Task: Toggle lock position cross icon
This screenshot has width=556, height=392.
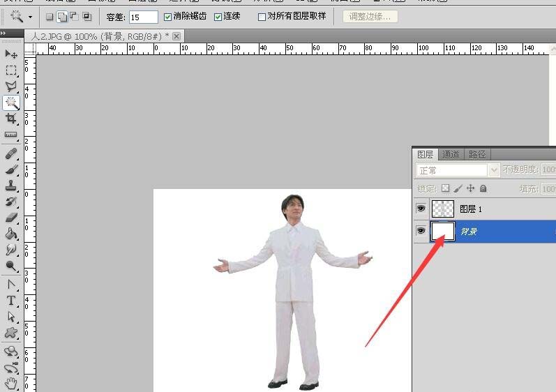Action: [x=471, y=188]
